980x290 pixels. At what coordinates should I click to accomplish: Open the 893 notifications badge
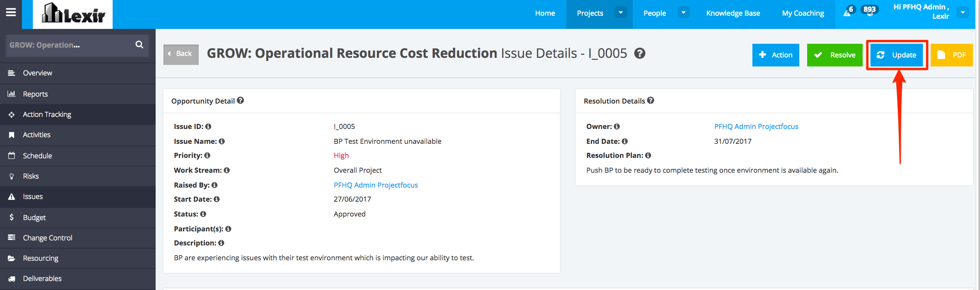pos(870,10)
